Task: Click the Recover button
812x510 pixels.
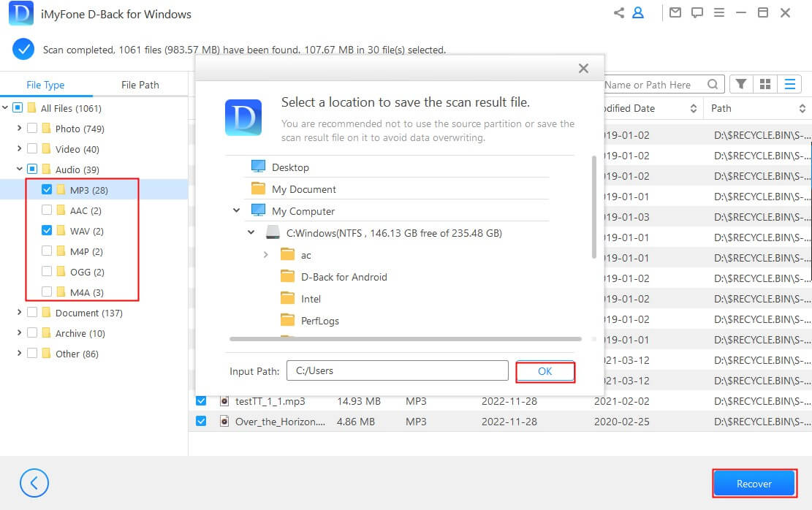Action: tap(754, 484)
